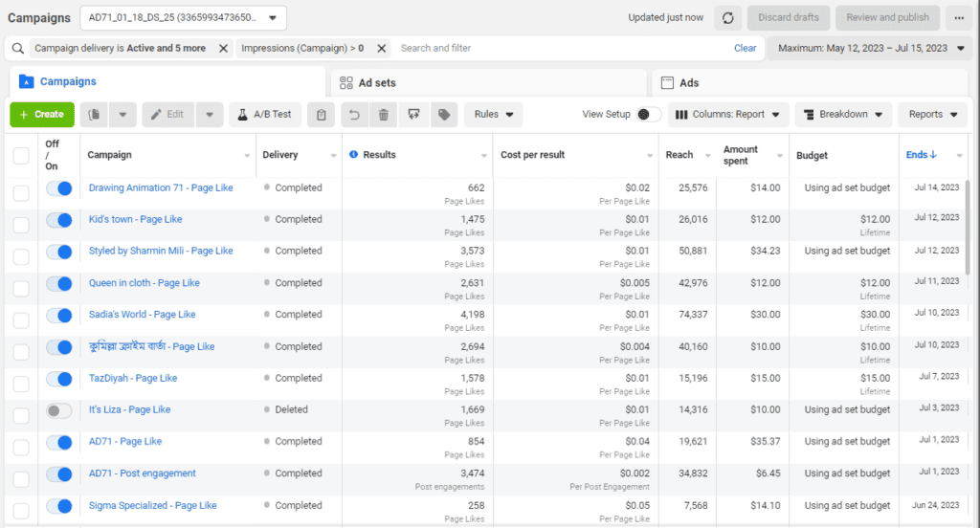The width and height of the screenshot is (980, 528).
Task: Switch to the Ad sets tab
Action: (x=489, y=82)
